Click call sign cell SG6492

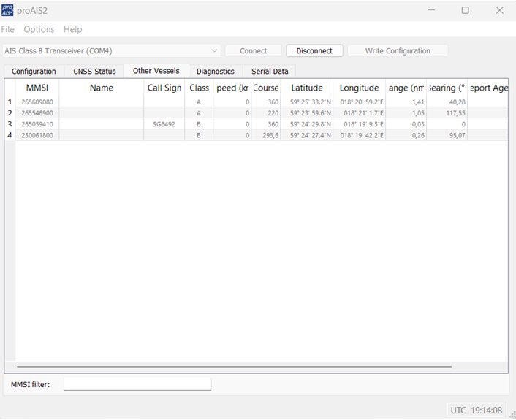click(164, 124)
